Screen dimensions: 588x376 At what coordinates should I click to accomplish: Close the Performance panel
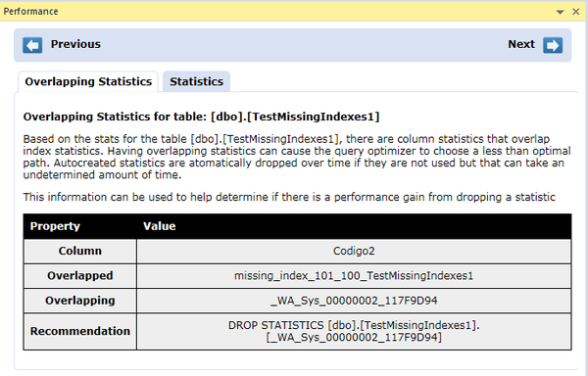[x=576, y=12]
